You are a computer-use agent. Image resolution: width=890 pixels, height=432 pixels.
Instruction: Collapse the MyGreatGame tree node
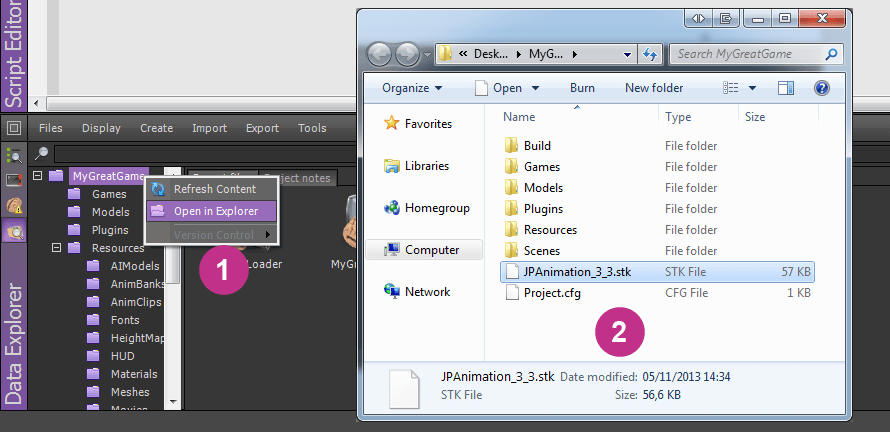38,176
